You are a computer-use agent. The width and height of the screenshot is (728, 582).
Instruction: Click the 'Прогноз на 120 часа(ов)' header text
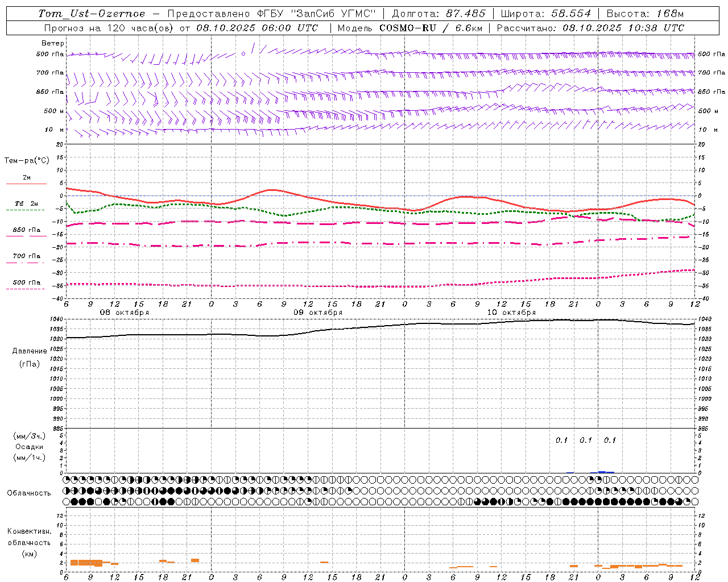coord(109,28)
